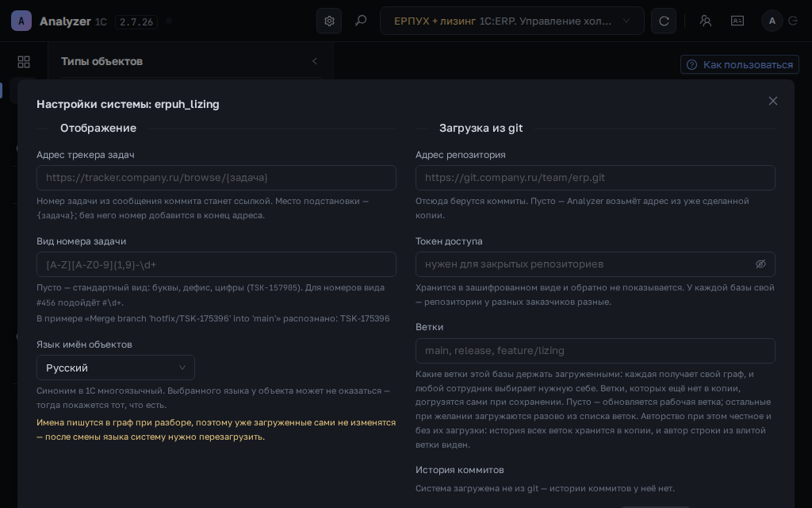Click the dialog title Настройки системы: erpuh_lizing
The width and height of the screenshot is (812, 508).
coord(128,104)
